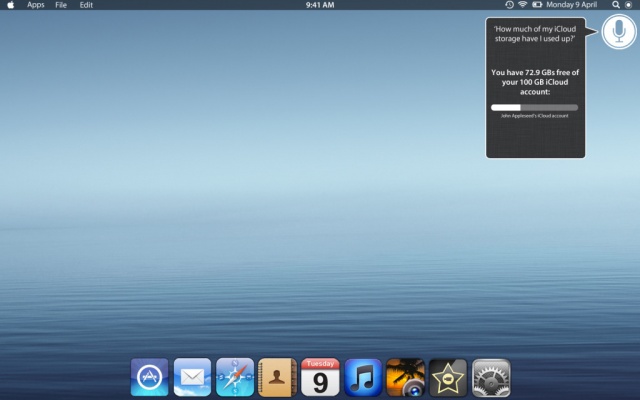This screenshot has width=640, height=400.
Task: Open the Edit menu
Action: click(86, 5)
